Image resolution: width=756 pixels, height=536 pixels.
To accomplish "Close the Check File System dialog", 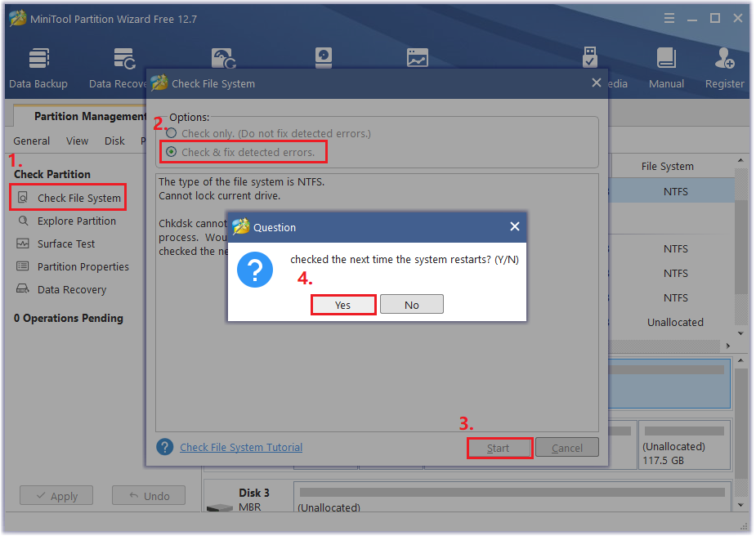I will pyautogui.click(x=596, y=83).
